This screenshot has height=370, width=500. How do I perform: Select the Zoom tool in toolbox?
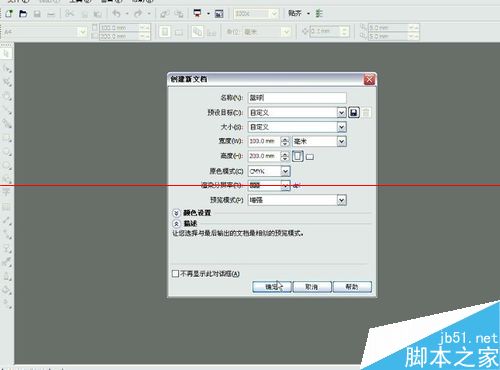tap(6, 96)
